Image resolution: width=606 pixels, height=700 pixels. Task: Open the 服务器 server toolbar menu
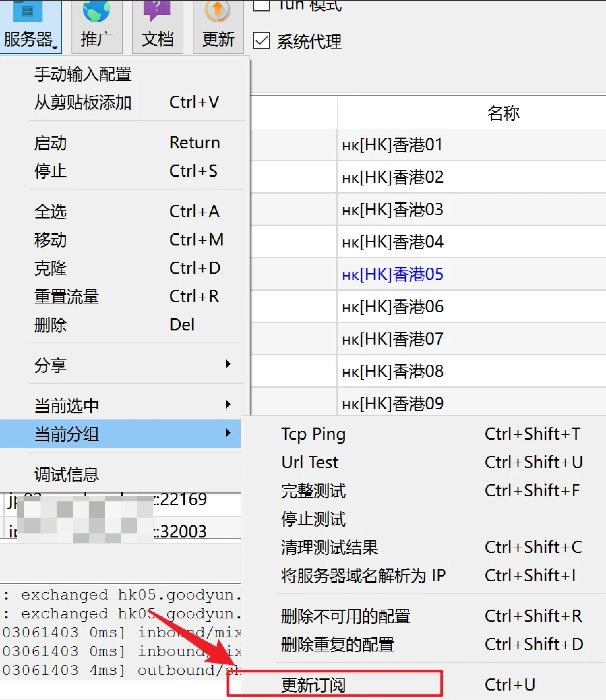click(30, 27)
